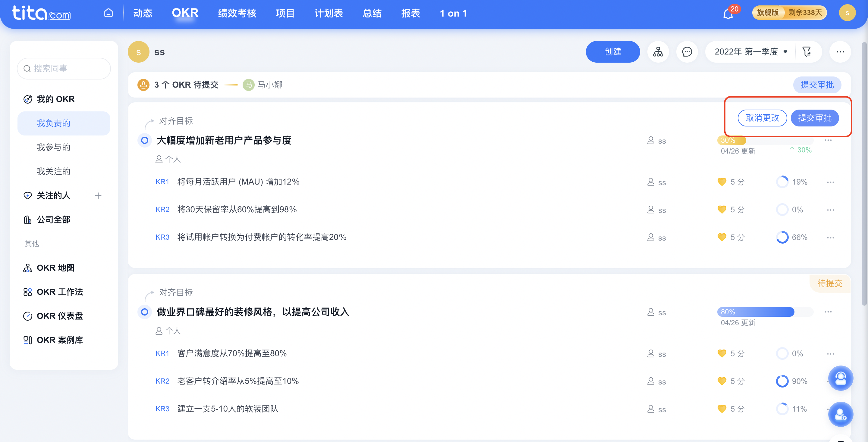
Task: Click the status circle beside 大幅度增加新老用户产品参与度
Action: [145, 140]
